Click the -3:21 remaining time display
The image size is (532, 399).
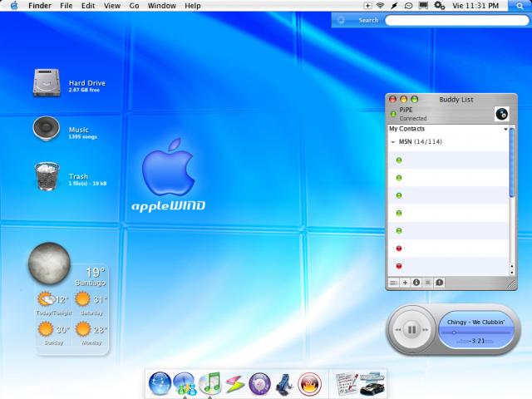(476, 341)
